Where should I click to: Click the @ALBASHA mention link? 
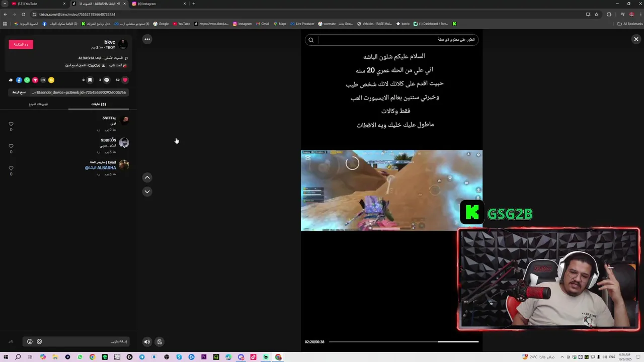tap(101, 168)
